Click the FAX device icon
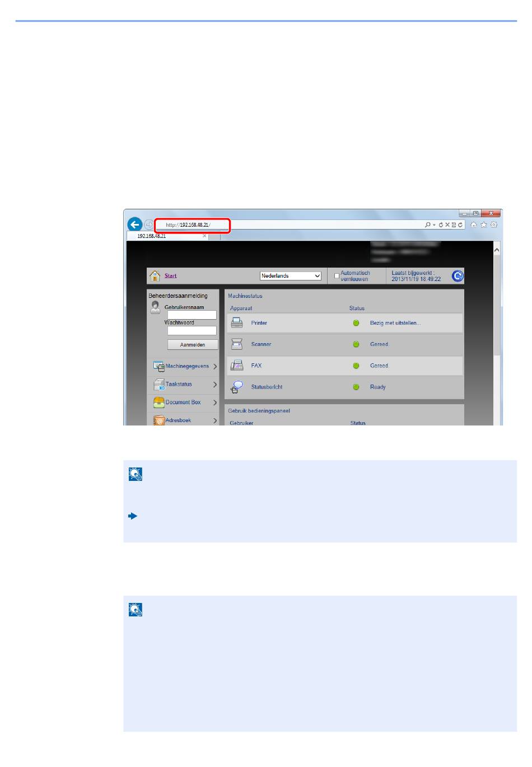 click(237, 366)
